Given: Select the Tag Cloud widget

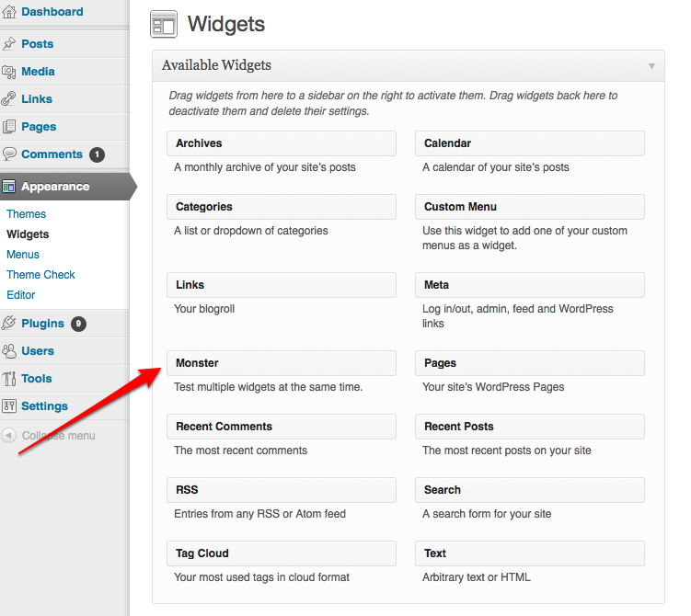Looking at the screenshot, I should click(x=281, y=553).
